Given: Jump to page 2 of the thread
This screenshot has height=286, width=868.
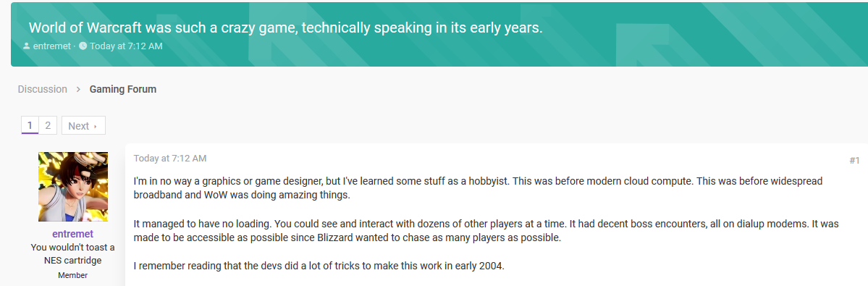Looking at the screenshot, I should coord(48,125).
